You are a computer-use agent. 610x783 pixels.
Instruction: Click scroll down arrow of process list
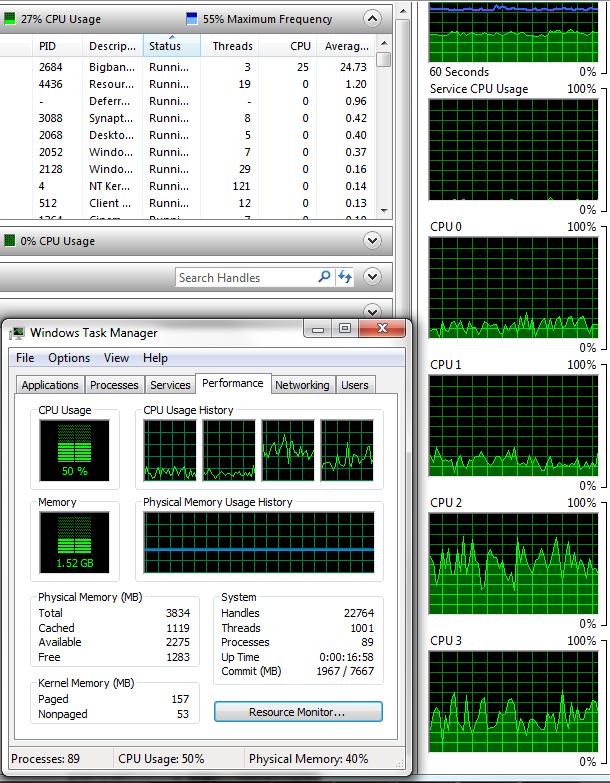384,211
